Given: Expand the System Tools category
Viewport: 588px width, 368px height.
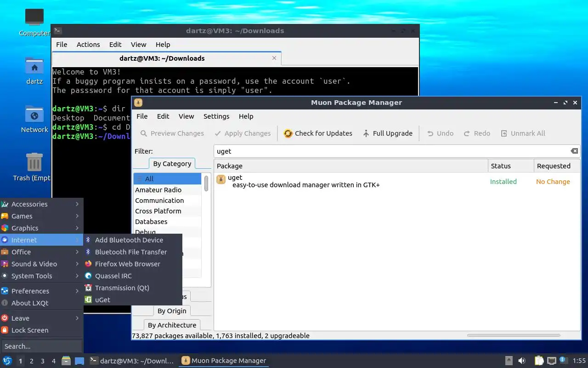Looking at the screenshot, I should (41, 276).
